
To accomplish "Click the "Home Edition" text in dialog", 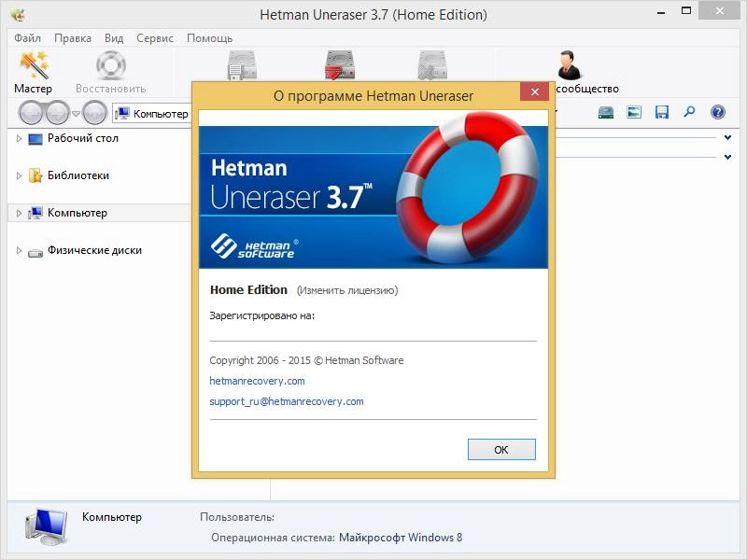I will [x=248, y=290].
